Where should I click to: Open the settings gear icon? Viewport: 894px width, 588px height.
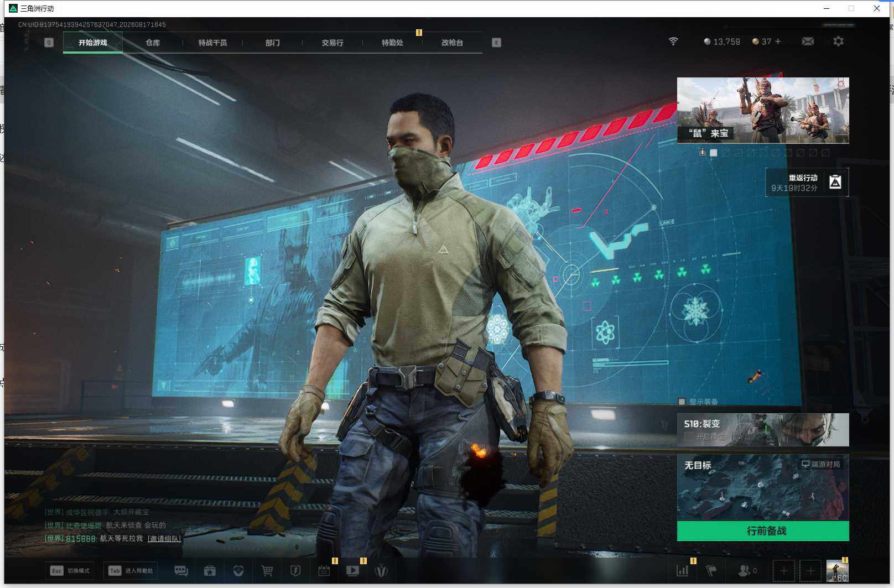click(x=838, y=41)
